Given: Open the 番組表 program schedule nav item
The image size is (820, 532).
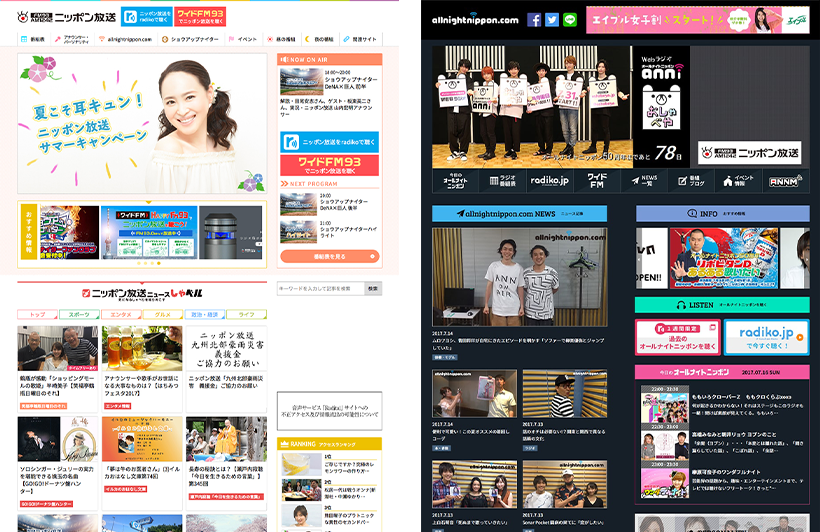Looking at the screenshot, I should click(33, 39).
